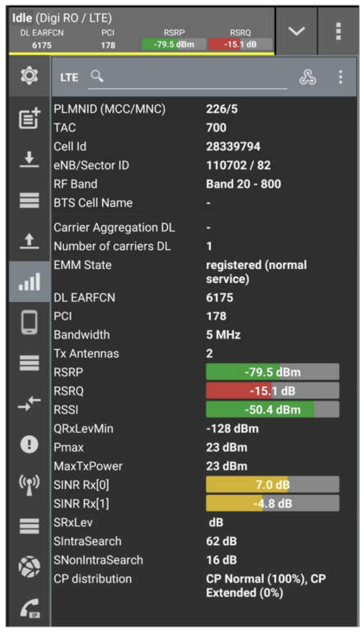Viewport: 364px width, 632px height.
Task: Open the list icon below the phone device icon
Action: [x=29, y=363]
